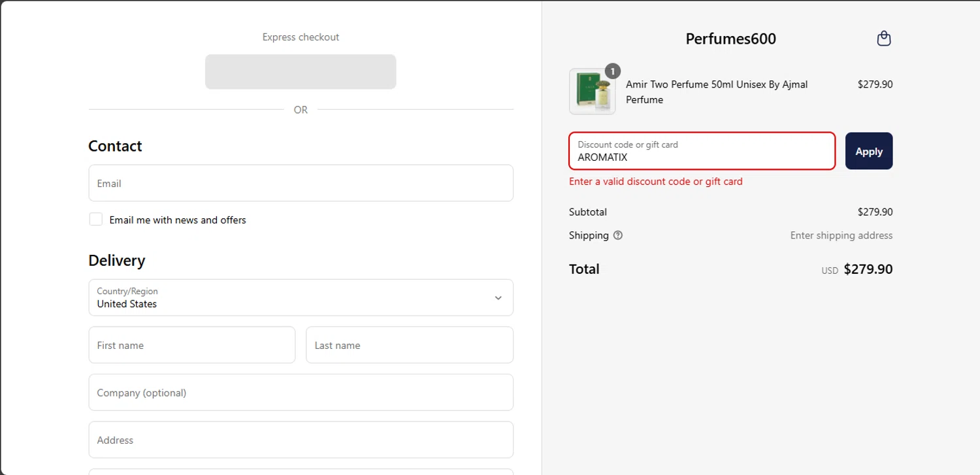Screen dimensions: 980x475
Task: Click the Subtotal label
Action: point(588,212)
